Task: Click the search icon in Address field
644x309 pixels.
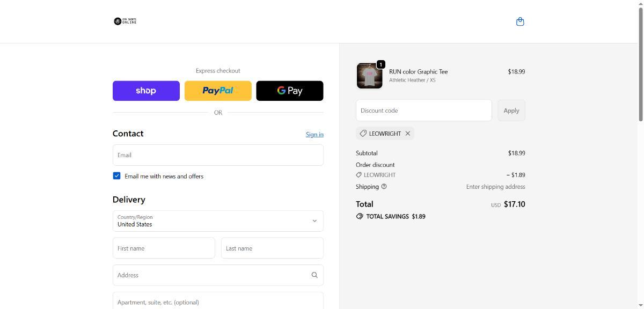Action: click(x=314, y=275)
